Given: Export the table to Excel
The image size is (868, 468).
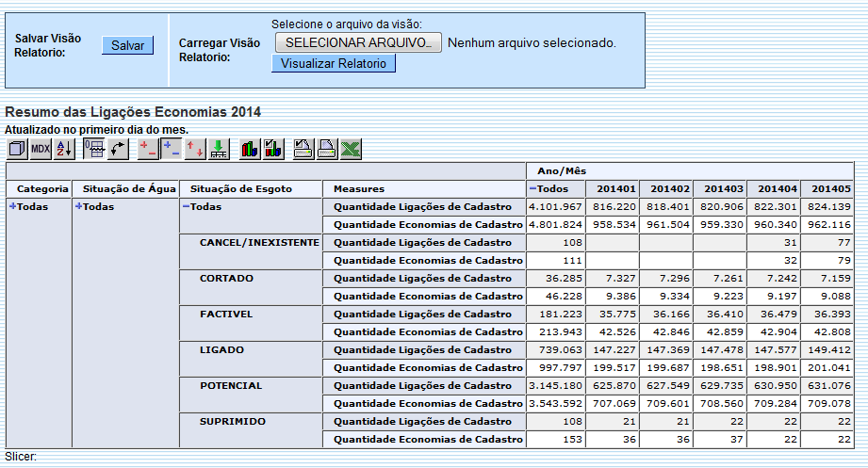Looking at the screenshot, I should coord(351,149).
